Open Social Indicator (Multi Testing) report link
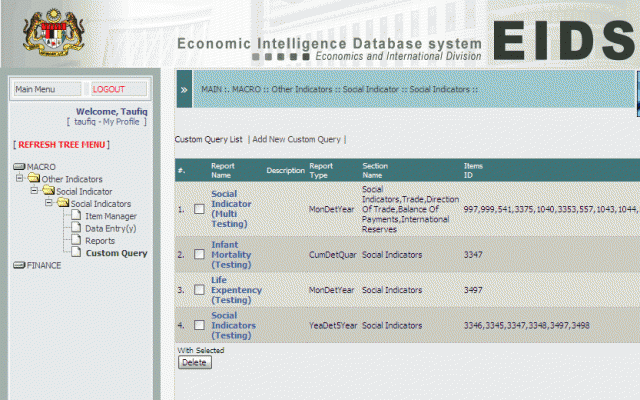640x400 pixels. click(231, 209)
